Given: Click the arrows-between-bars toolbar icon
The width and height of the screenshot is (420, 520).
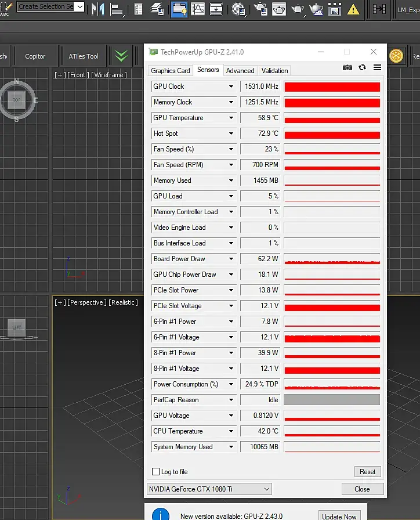Looking at the screenshot, I should coord(379,9).
